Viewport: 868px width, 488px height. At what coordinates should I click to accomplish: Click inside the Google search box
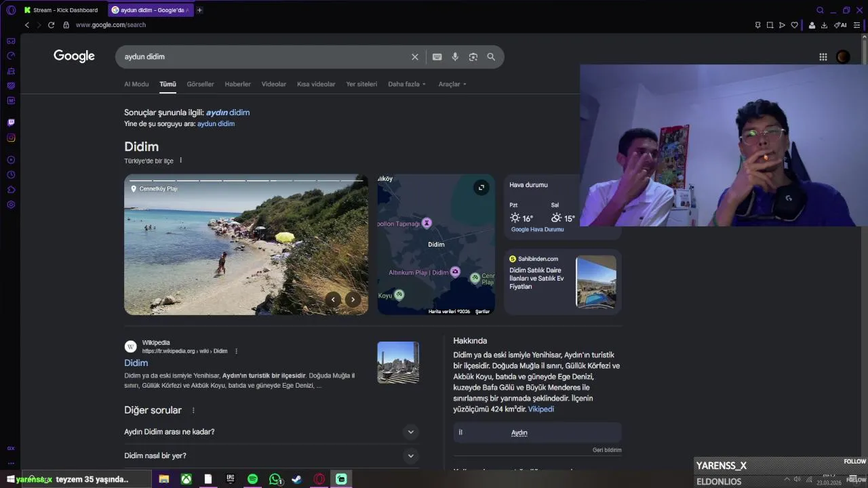[264, 57]
